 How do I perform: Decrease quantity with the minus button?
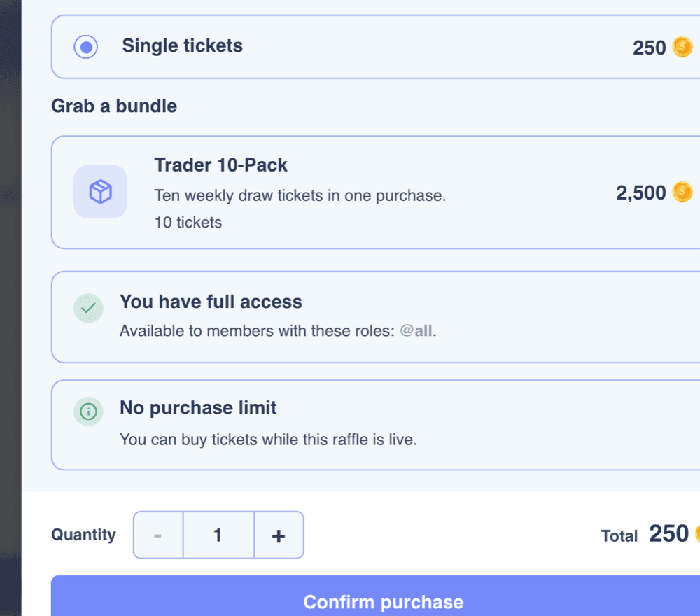click(x=158, y=535)
